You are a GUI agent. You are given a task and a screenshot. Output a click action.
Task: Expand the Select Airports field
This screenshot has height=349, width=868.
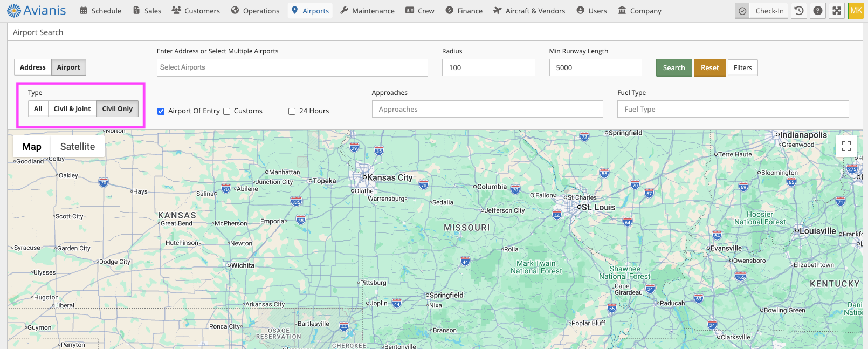(292, 67)
